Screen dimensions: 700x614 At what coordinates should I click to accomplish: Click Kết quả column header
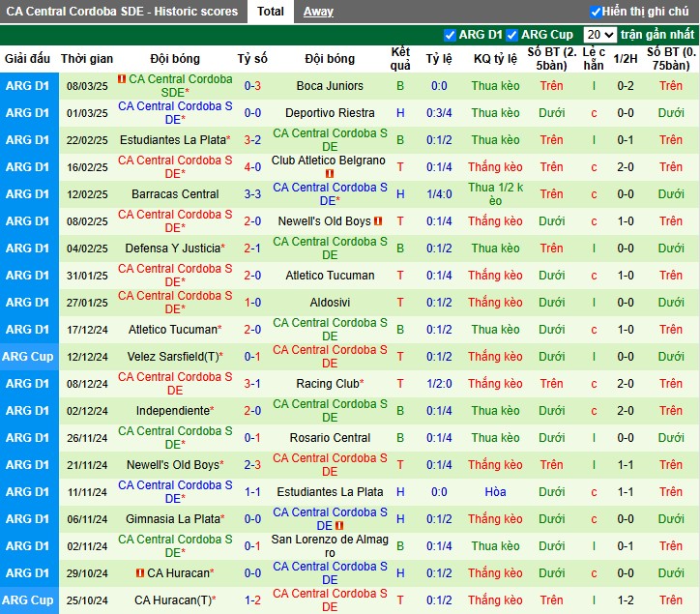[400, 58]
